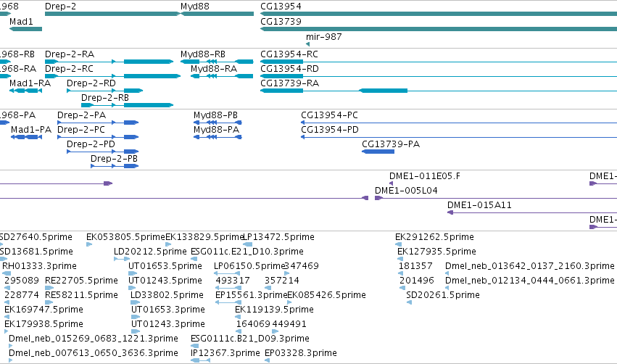Select the ESG011c.E21_D10.3prime marker
The image size is (617, 364).
coord(194,259)
